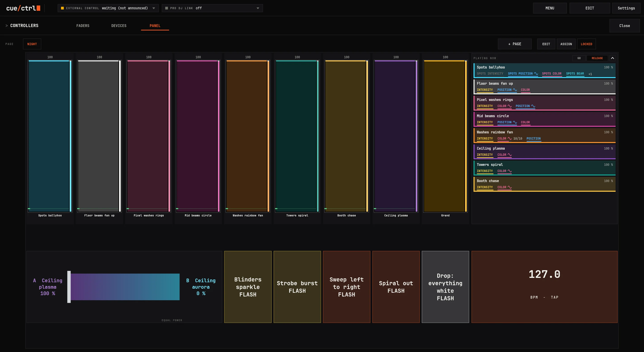The height and width of the screenshot is (352, 644).
Task: Click the SPOTS COLOR tag
Action: (552, 73)
